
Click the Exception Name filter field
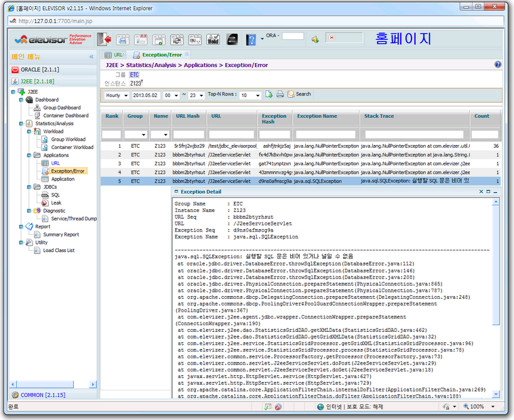[x=325, y=135]
